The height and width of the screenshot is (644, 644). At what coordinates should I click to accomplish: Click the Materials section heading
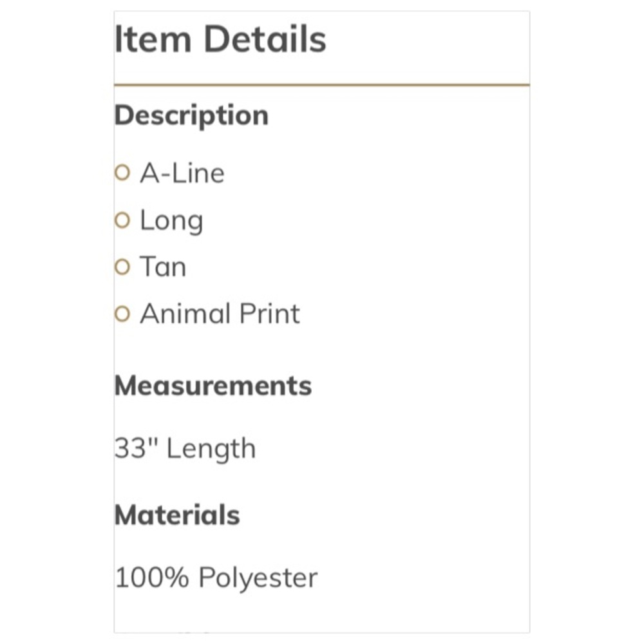tap(177, 515)
